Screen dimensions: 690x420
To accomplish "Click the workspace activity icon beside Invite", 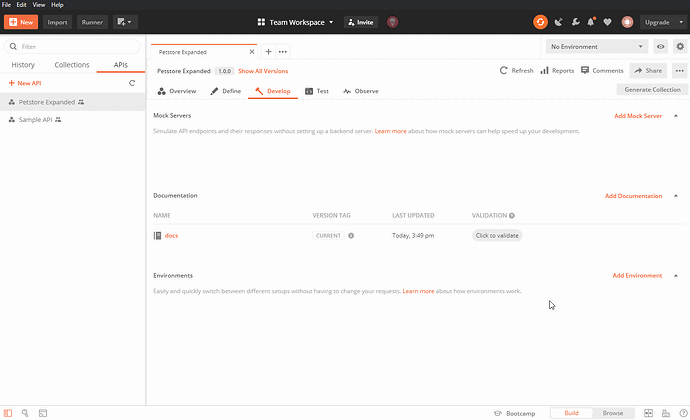I will coord(393,22).
